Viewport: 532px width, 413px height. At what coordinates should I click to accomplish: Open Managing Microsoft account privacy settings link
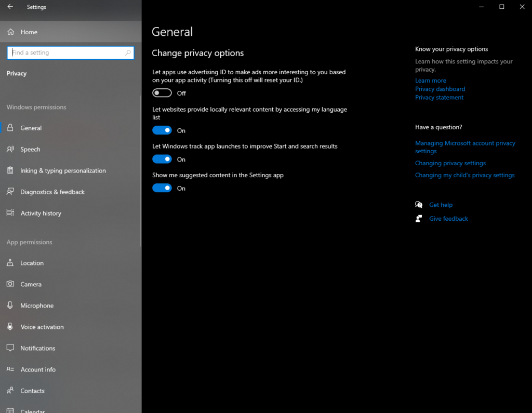tap(465, 148)
